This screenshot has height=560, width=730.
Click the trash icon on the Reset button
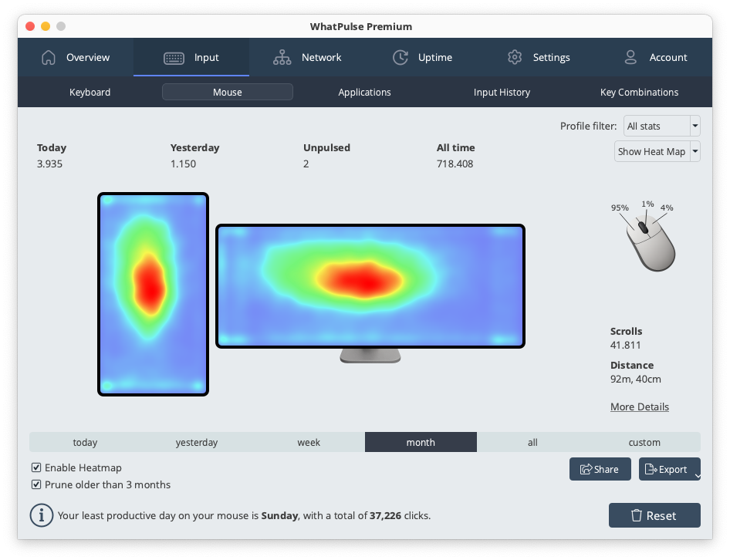coord(638,515)
